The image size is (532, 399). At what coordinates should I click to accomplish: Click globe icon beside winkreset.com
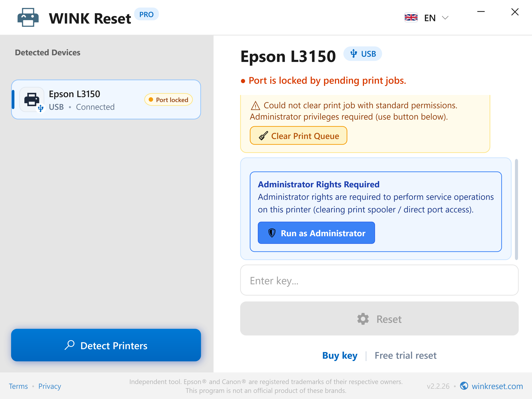(464, 386)
